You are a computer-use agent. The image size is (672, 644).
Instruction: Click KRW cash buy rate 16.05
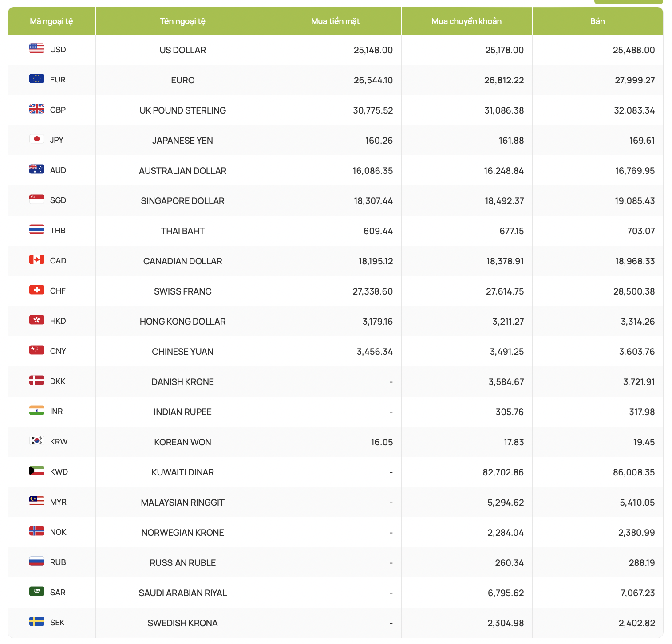(382, 442)
